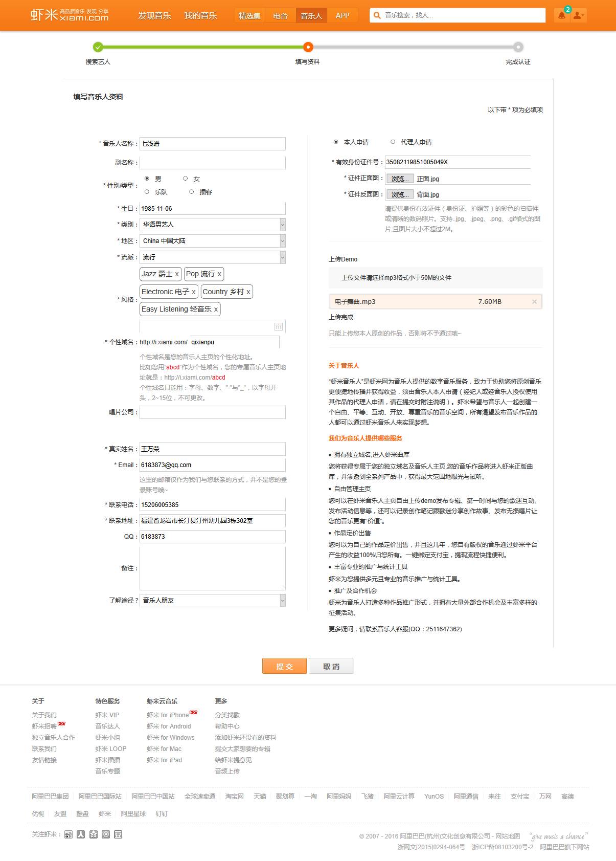This screenshot has height=861, width=616.
Task: Remove the Country 乡村 style tag
Action: [248, 292]
